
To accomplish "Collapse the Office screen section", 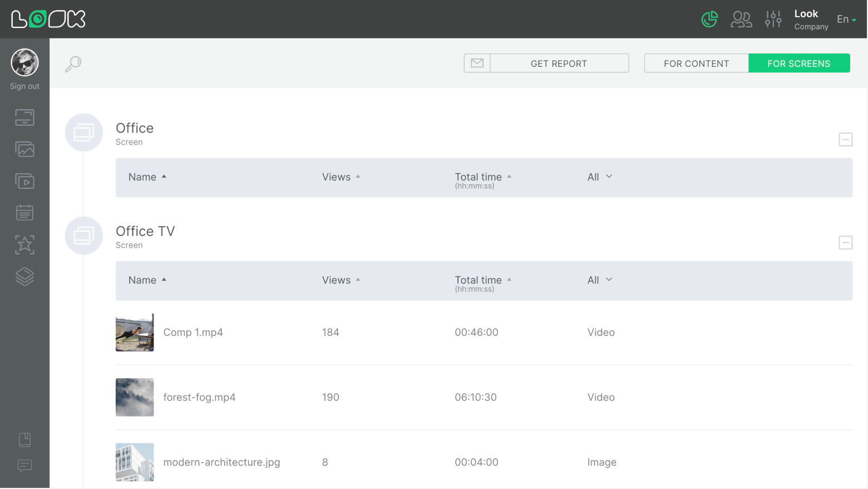I will 845,139.
